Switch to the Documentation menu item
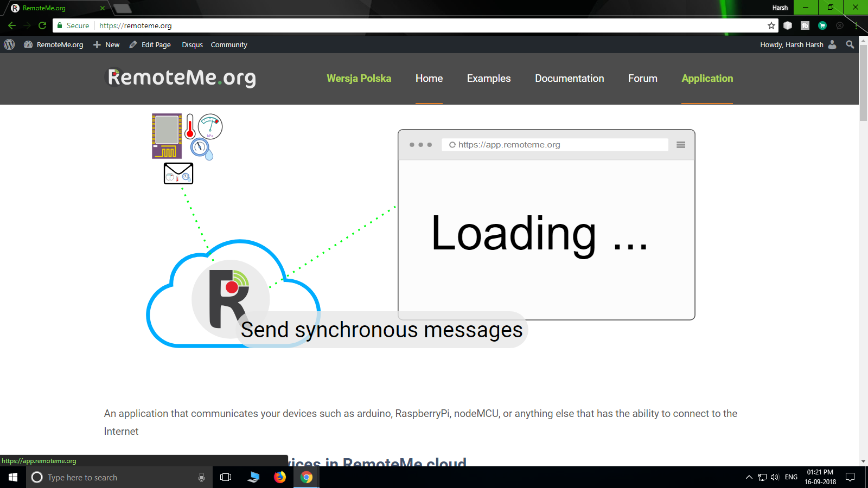Image resolution: width=868 pixels, height=488 pixels. [x=569, y=78]
